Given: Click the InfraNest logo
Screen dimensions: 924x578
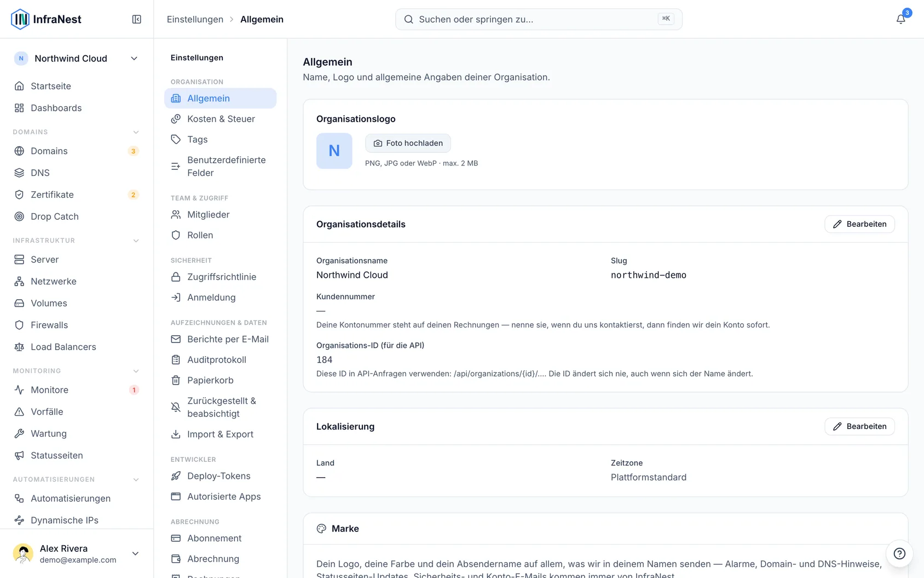Looking at the screenshot, I should (46, 19).
